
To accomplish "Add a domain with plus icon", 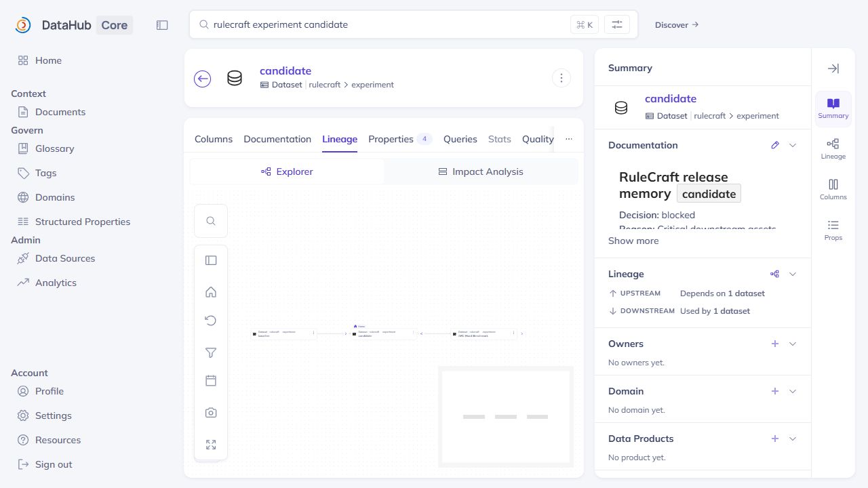I will point(775,391).
